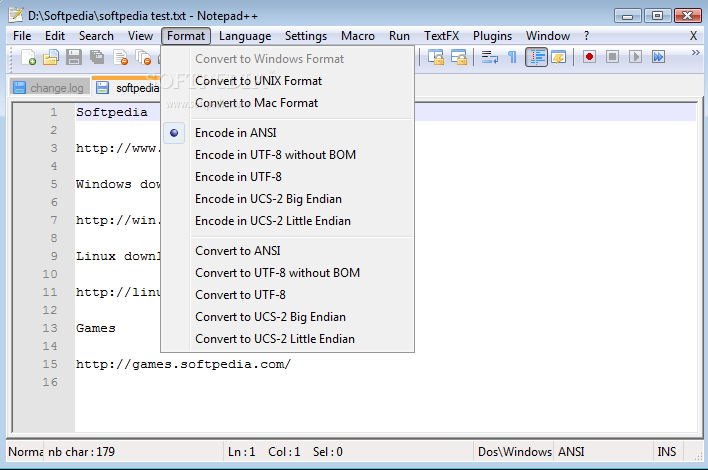This screenshot has height=470, width=708.
Task: Choose Convert to UCS-2 Little Endian
Action: click(x=288, y=339)
